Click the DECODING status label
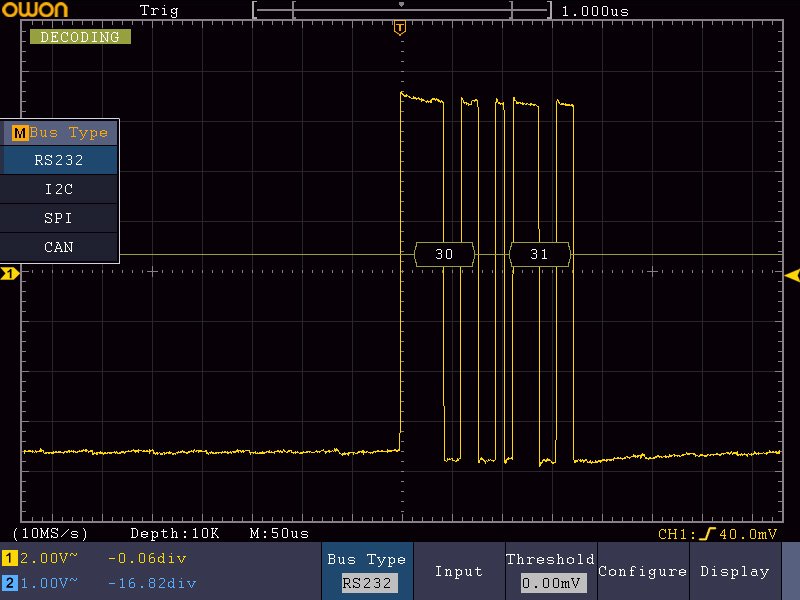 80,37
